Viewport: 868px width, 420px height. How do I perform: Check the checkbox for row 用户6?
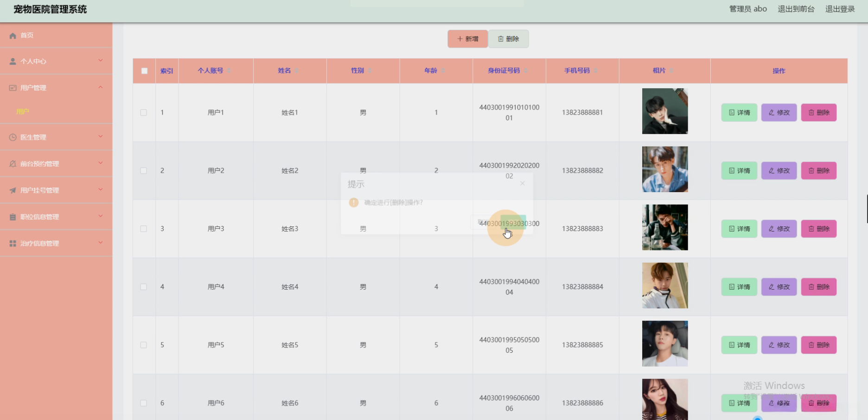pyautogui.click(x=144, y=403)
